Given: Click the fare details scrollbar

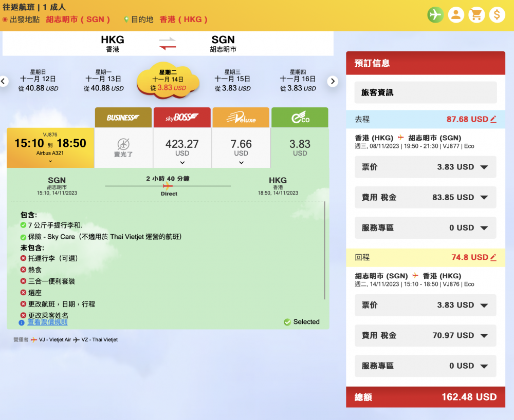Looking at the screenshot, I should 324,251.
